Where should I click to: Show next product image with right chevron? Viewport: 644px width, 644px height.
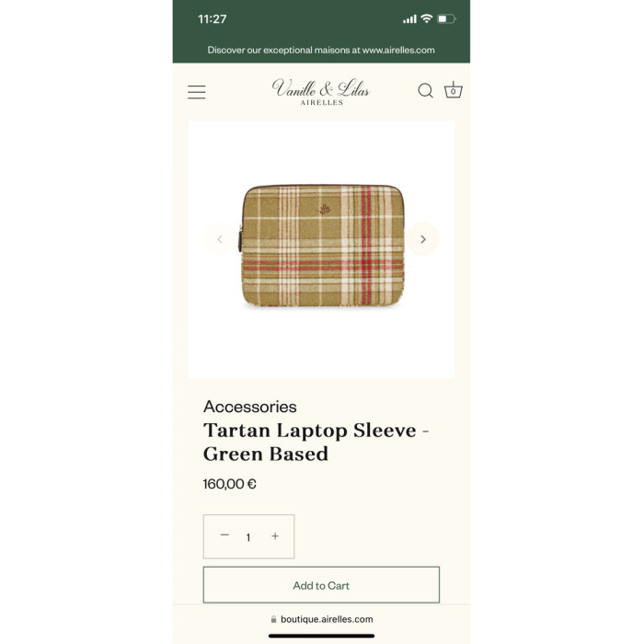point(422,239)
